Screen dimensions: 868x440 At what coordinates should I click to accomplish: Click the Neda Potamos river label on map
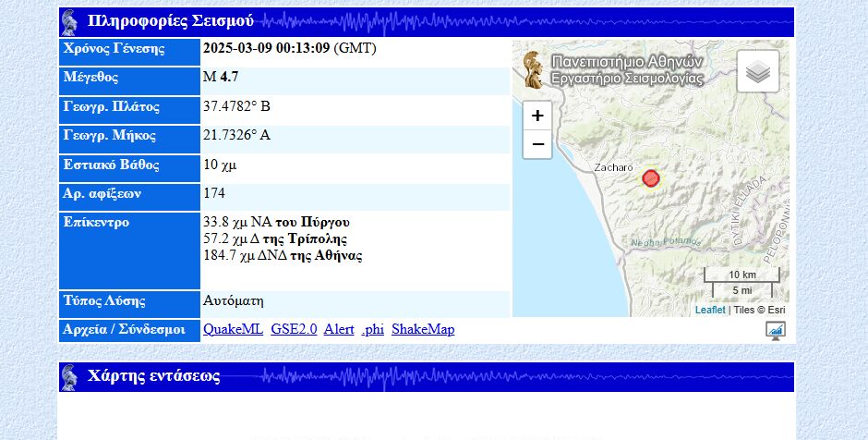click(666, 242)
